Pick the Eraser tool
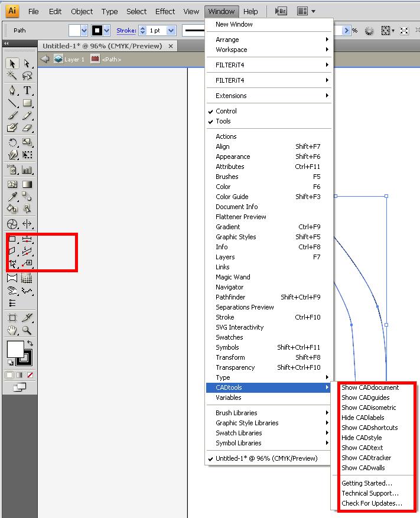 (27, 128)
